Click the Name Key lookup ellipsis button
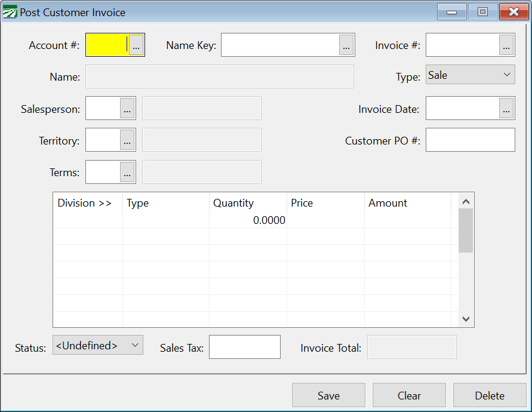This screenshot has width=532, height=412. (x=346, y=45)
